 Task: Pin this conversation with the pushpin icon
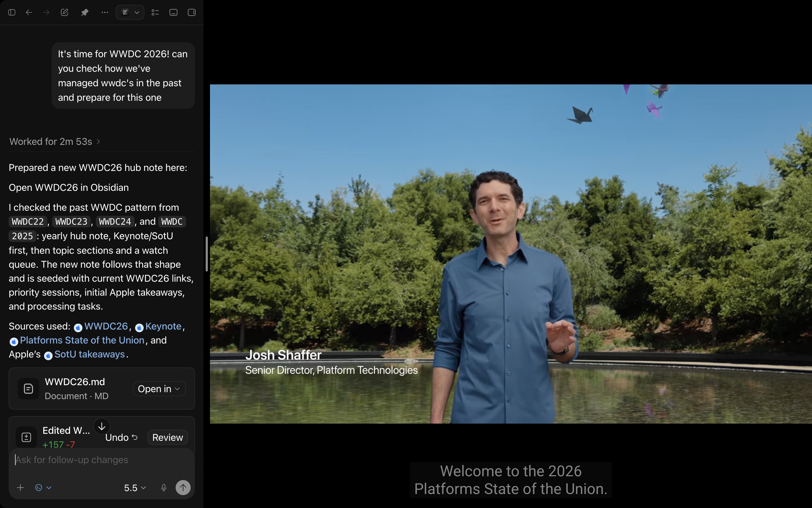[85, 12]
